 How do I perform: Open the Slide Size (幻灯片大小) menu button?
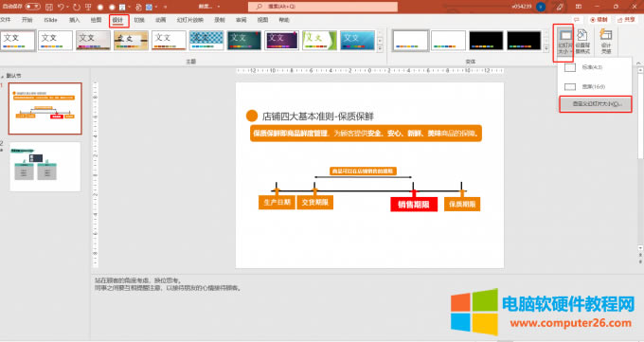[x=564, y=42]
